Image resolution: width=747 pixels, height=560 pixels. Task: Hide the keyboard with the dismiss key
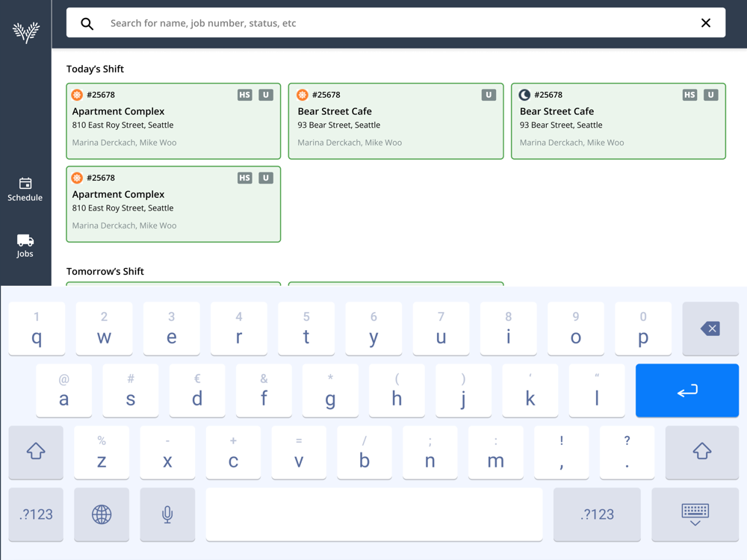point(695,514)
